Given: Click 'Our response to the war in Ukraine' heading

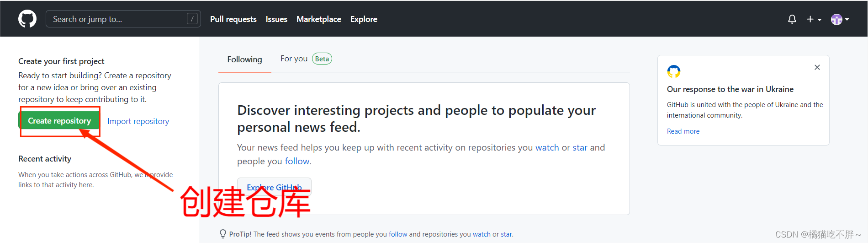Looking at the screenshot, I should click(730, 89).
